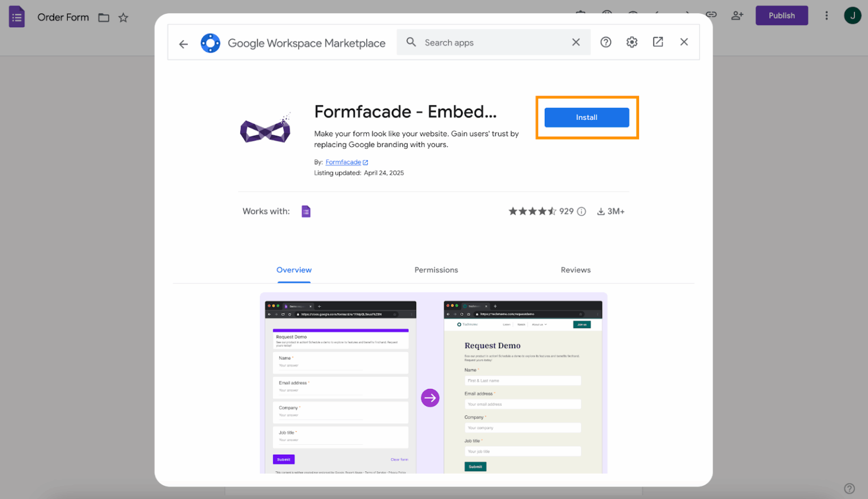Click the Google Workspace Marketplace logo
The image size is (868, 499).
click(x=210, y=42)
